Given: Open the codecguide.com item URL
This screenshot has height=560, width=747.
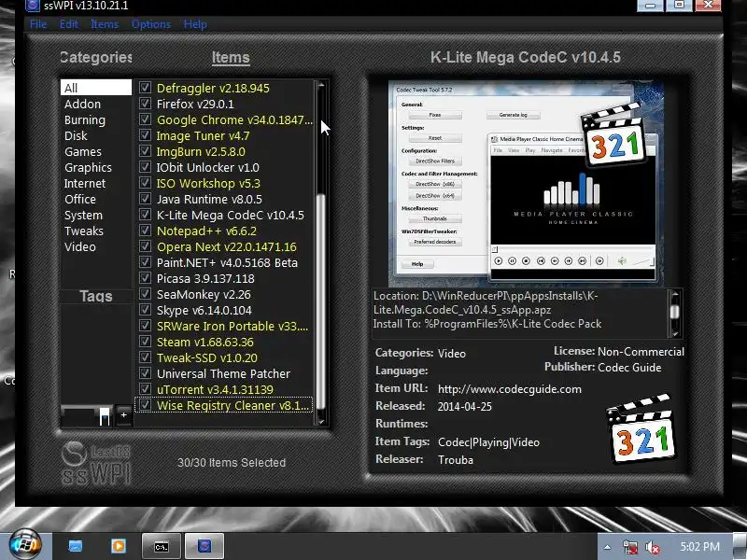Looking at the screenshot, I should point(509,389).
